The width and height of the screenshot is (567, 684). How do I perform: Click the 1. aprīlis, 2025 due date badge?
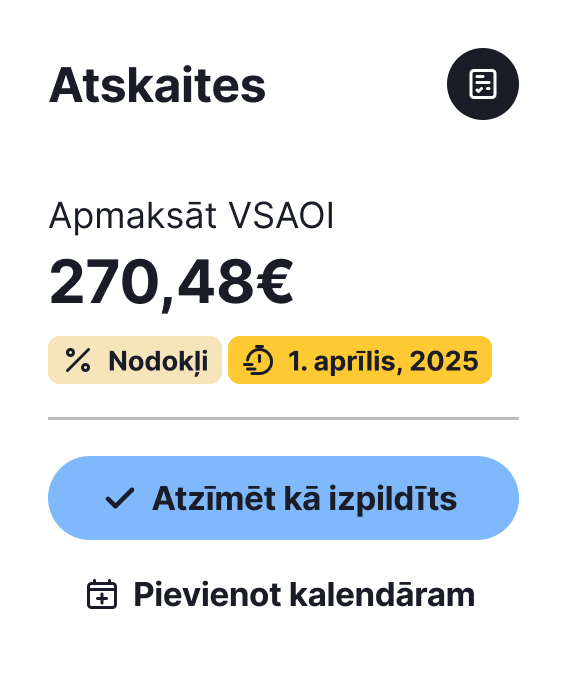[x=360, y=360]
